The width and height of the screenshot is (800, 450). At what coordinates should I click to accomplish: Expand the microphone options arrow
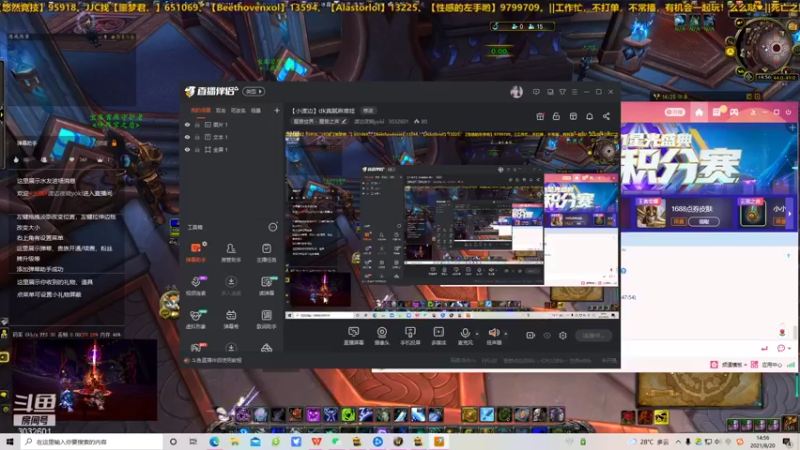(477, 334)
